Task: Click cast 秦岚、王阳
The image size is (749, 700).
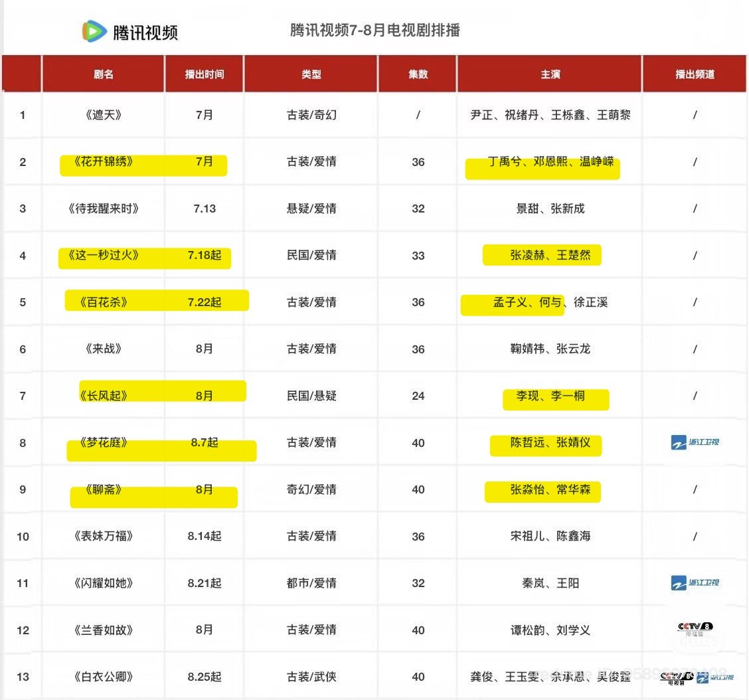Action: coord(550,583)
